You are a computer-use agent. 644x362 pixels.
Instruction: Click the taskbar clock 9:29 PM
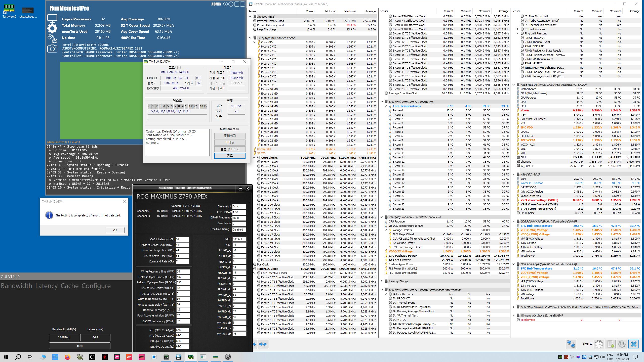(x=622, y=357)
